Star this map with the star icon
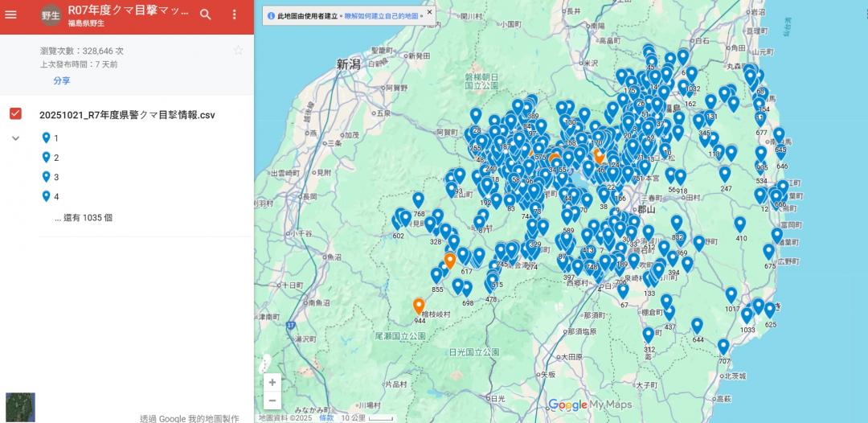 click(x=238, y=51)
